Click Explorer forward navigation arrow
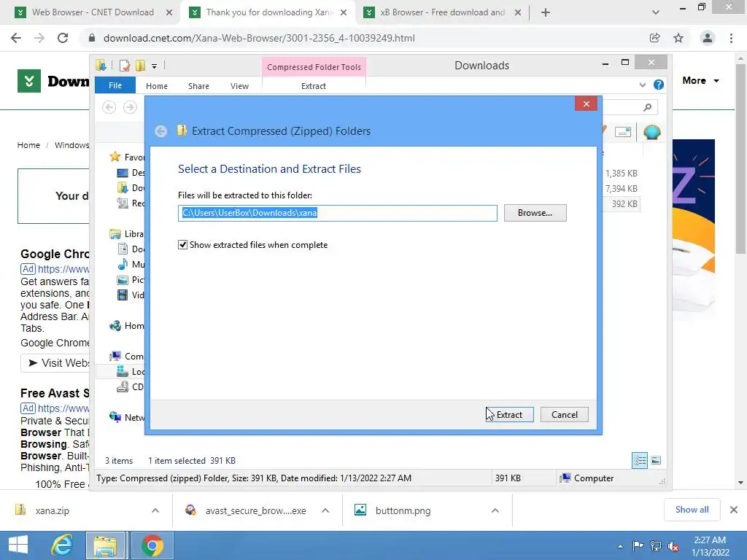This screenshot has width=747, height=560. pos(130,107)
